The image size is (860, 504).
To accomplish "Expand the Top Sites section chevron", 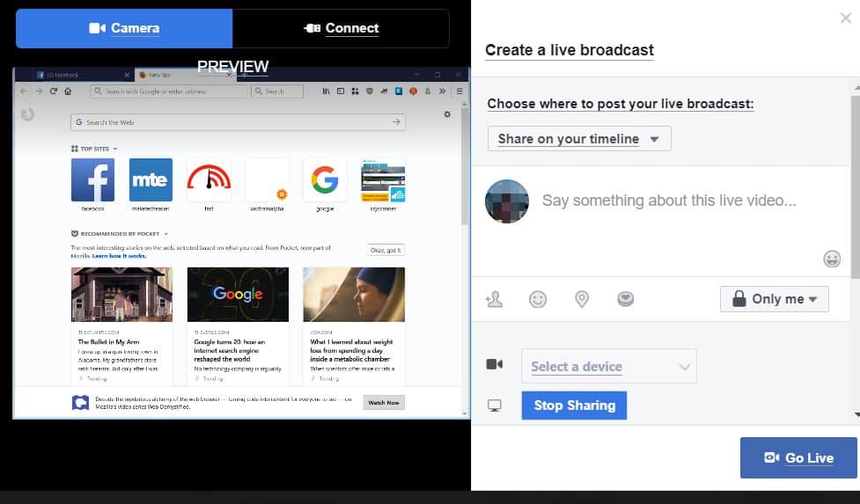I will [x=115, y=149].
